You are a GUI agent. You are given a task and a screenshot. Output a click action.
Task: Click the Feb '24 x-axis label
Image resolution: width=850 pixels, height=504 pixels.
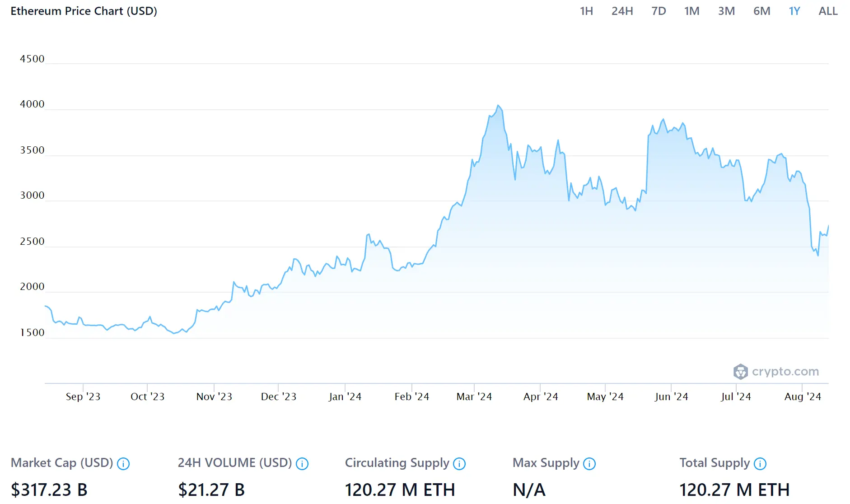(411, 397)
